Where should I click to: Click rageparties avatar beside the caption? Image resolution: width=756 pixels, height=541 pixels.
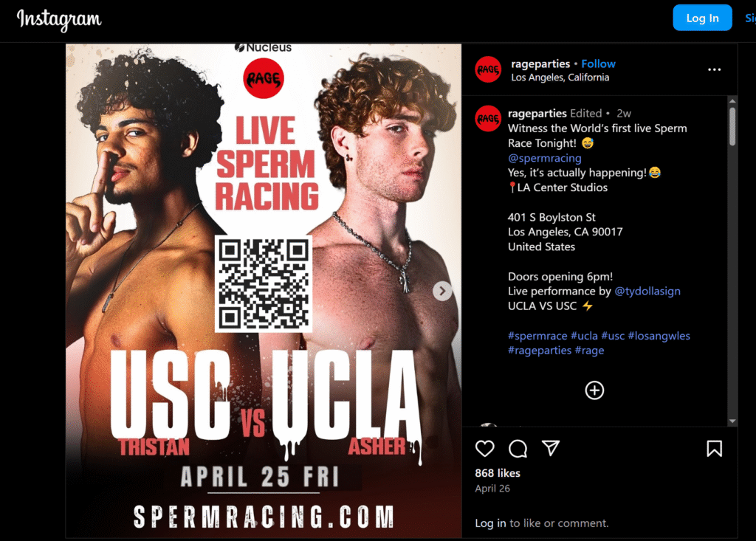[x=488, y=119]
